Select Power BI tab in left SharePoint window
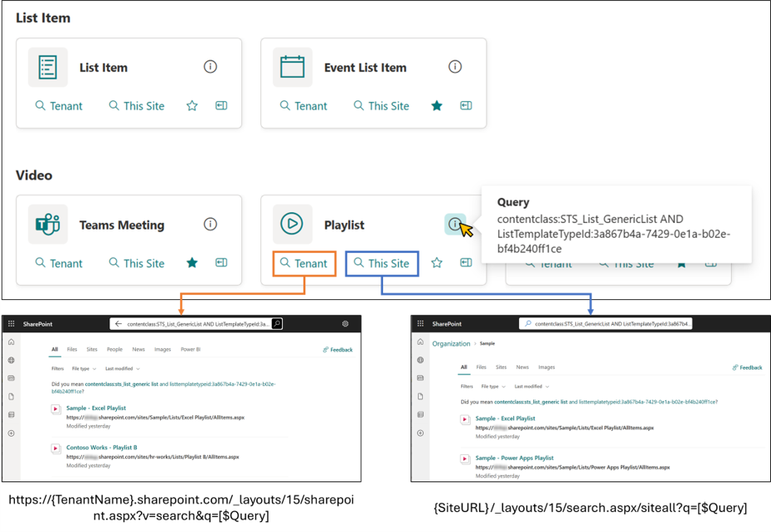Image resolution: width=771 pixels, height=532 pixels. (x=191, y=350)
